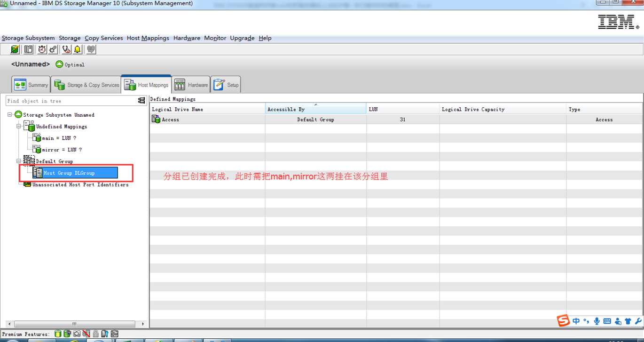Viewport: 644px width, 342px height.
Task: Collapse the Undefined Mappings node
Action: (19, 126)
